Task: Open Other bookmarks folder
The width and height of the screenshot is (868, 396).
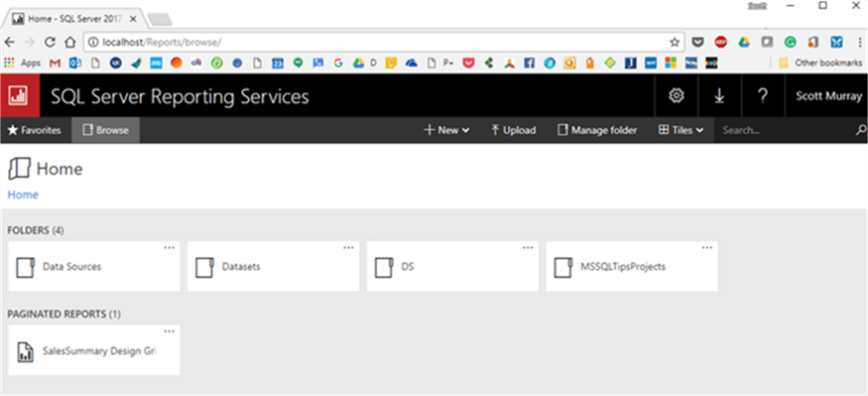Action: point(820,64)
